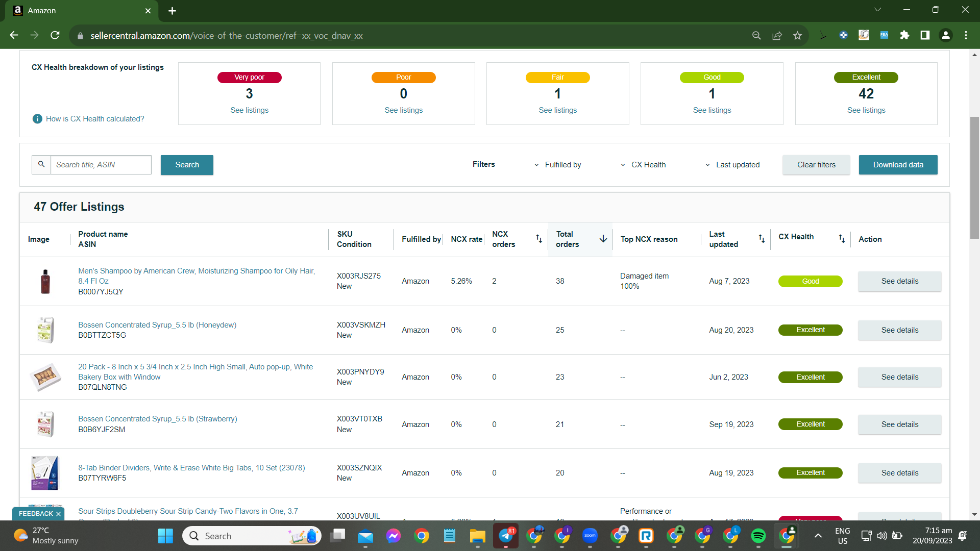This screenshot has width=980, height=551.
Task: Click the Clear filters button
Action: pyautogui.click(x=816, y=165)
